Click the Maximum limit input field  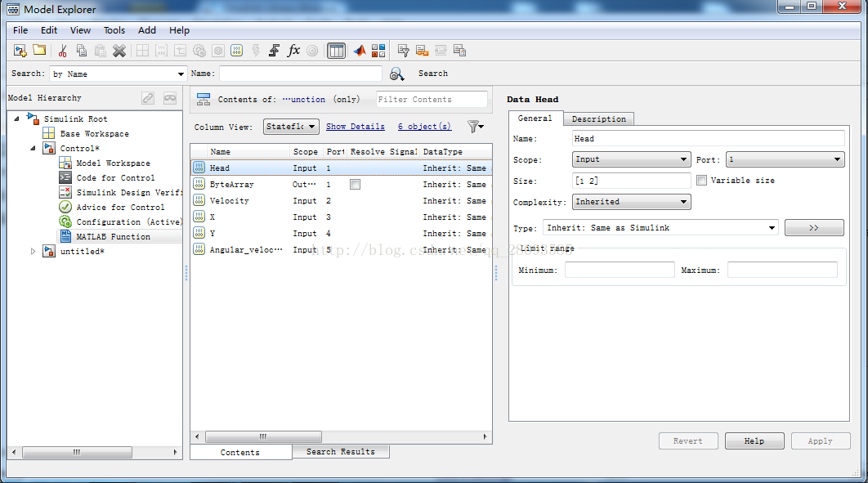[782, 270]
